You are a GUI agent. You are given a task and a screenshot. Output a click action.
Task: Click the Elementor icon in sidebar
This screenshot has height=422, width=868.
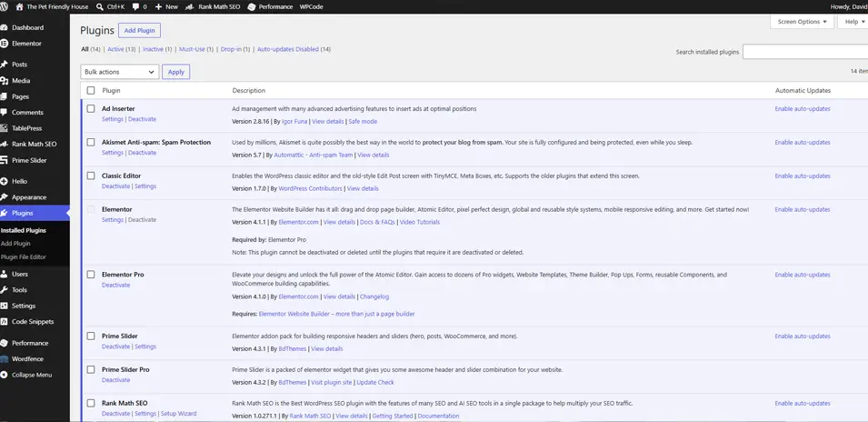4,43
